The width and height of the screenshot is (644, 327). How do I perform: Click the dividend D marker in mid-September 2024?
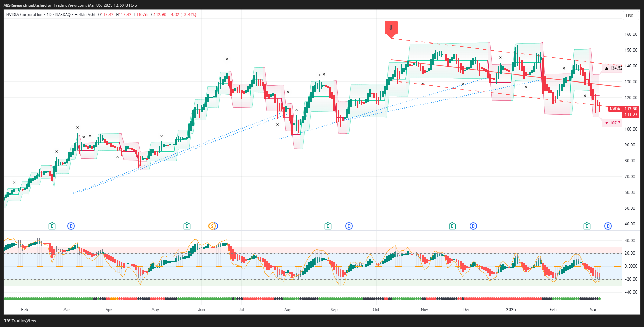point(349,226)
